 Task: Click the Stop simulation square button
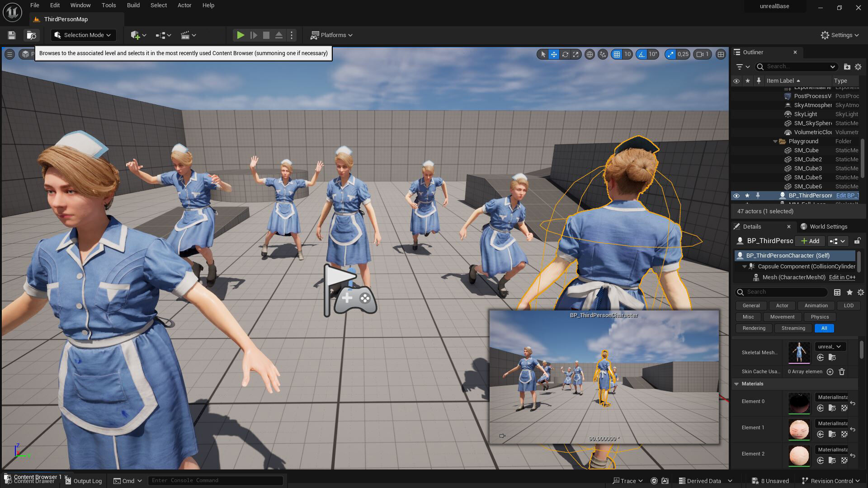point(266,35)
